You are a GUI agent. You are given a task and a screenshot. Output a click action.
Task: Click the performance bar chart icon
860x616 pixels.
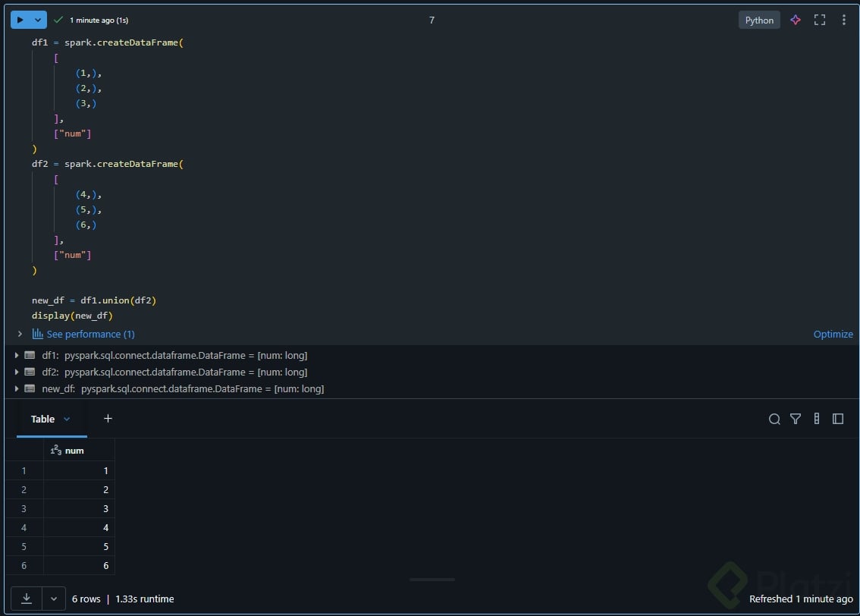tap(37, 334)
